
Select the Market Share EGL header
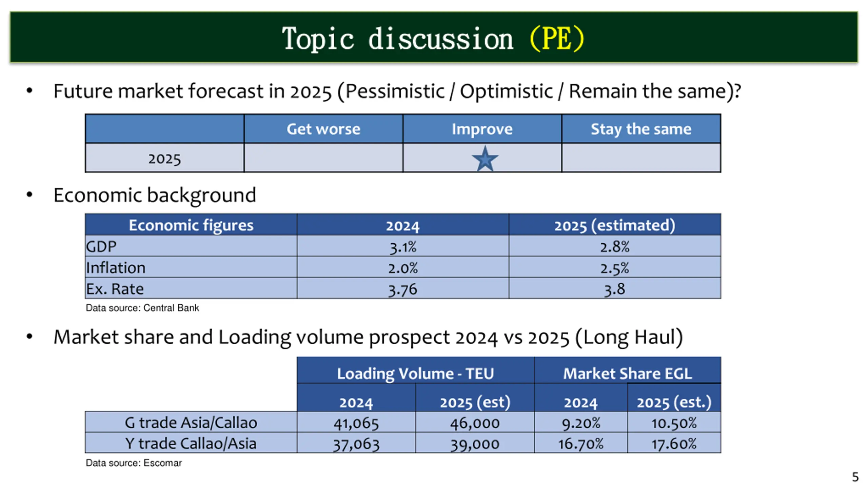(x=628, y=373)
